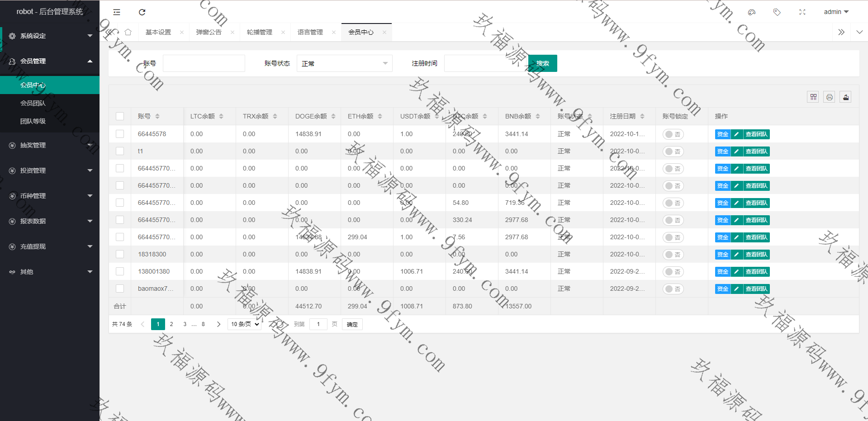Click the home tab icon

point(128,32)
